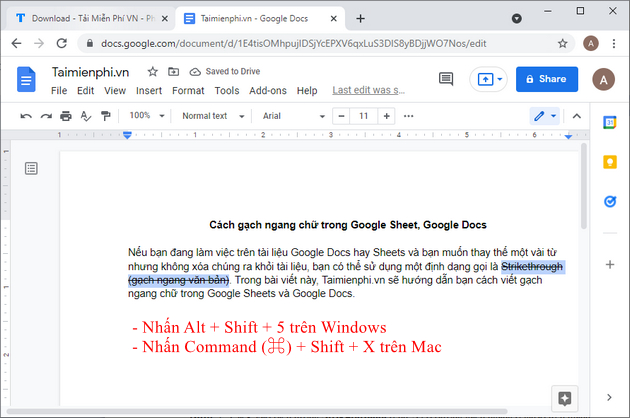Open the document outline icon
The image size is (630, 418).
(x=31, y=168)
